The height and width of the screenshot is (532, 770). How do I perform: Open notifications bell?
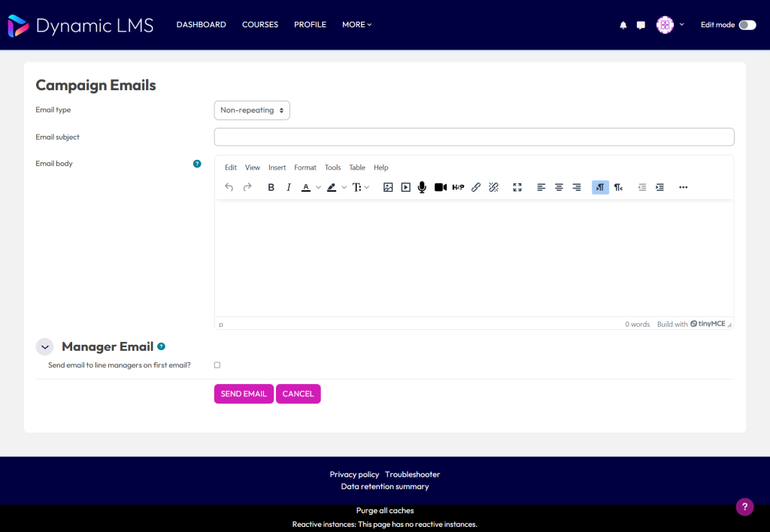[x=623, y=25]
